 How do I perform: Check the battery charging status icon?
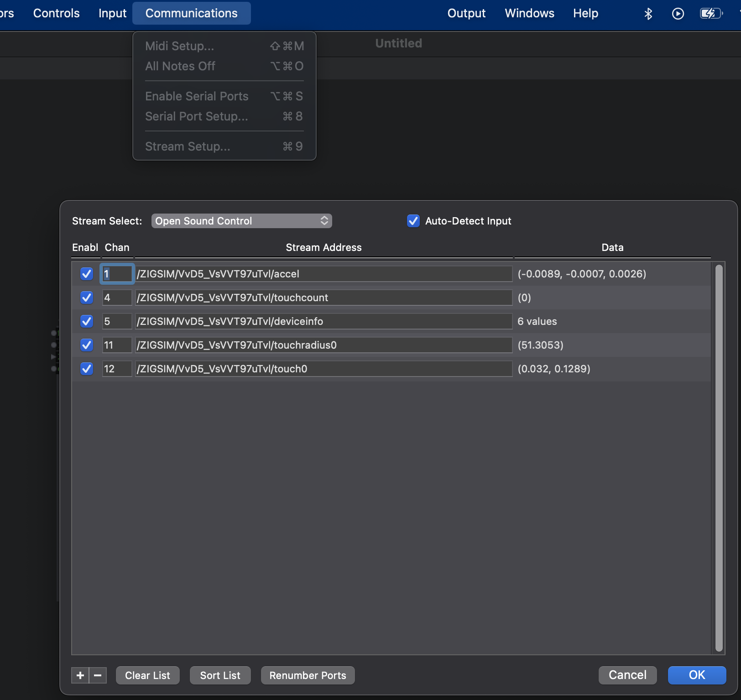tap(711, 14)
